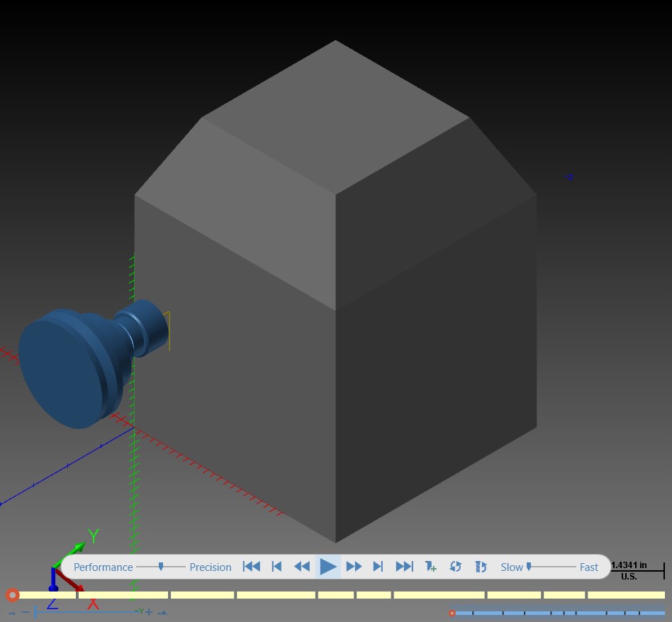The image size is (672, 622).
Task: Click red marker on blue operations timeline
Action: click(x=452, y=613)
